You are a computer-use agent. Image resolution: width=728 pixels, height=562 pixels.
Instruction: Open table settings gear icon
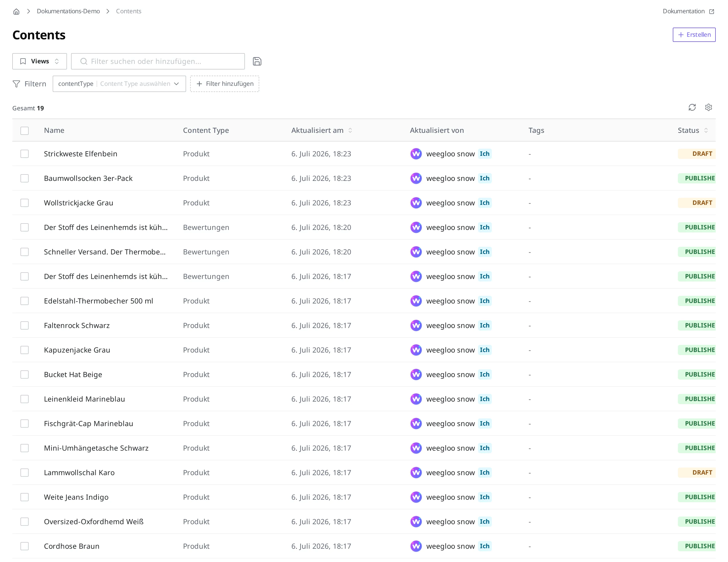(x=708, y=107)
